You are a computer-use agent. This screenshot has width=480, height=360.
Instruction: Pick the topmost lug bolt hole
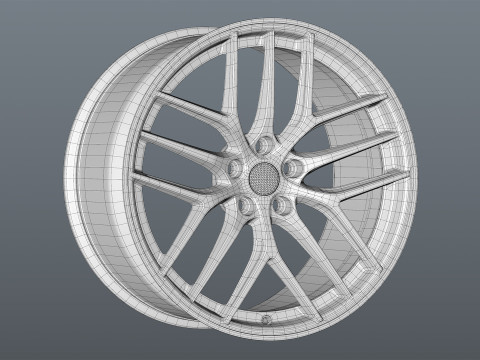pyautogui.click(x=264, y=145)
